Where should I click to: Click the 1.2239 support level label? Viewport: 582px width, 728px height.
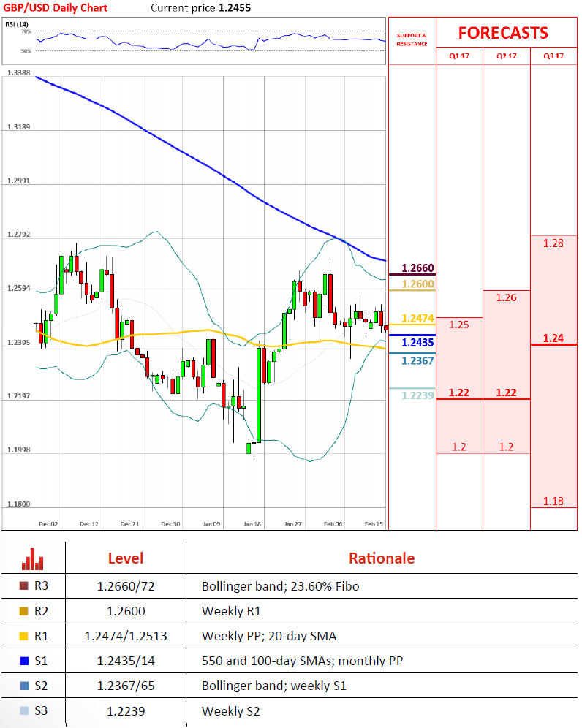417,395
